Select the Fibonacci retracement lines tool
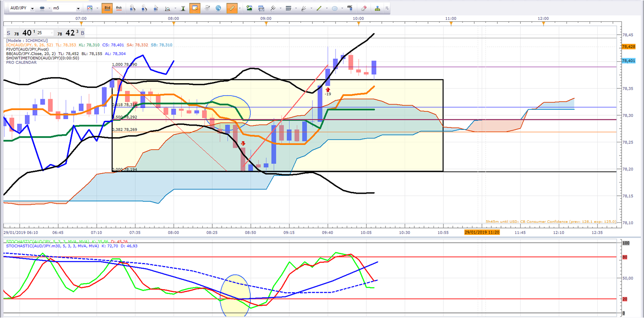Image resolution: width=644 pixels, height=318 pixels. (x=288, y=8)
